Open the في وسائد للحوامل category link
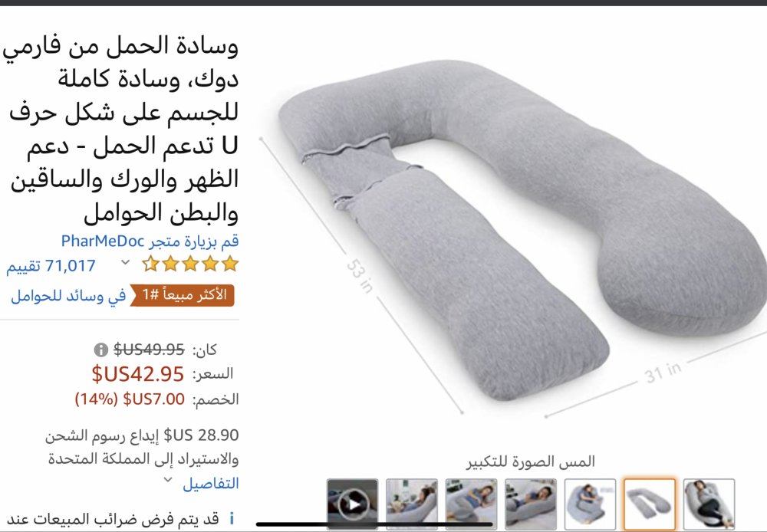 (x=68, y=296)
